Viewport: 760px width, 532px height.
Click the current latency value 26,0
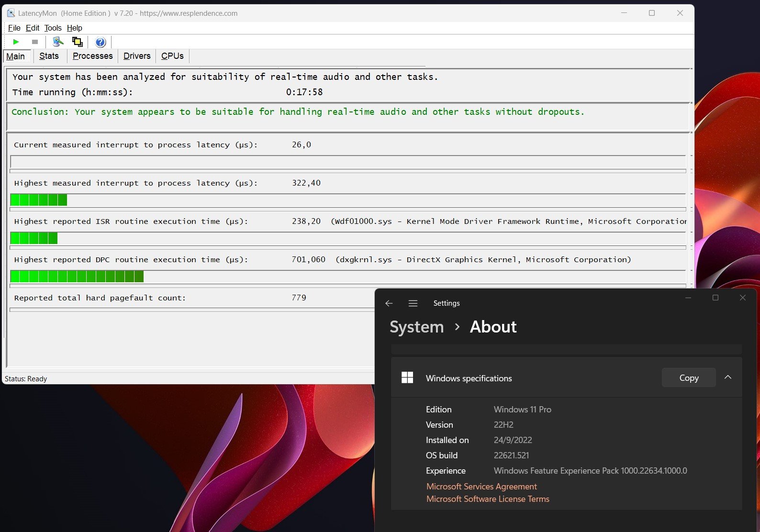[302, 144]
